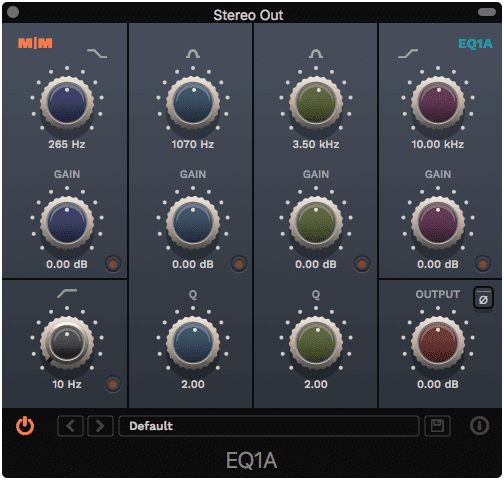Image resolution: width=504 pixels, height=480 pixels.
Task: Click the high shelf curve icon
Action: click(408, 53)
